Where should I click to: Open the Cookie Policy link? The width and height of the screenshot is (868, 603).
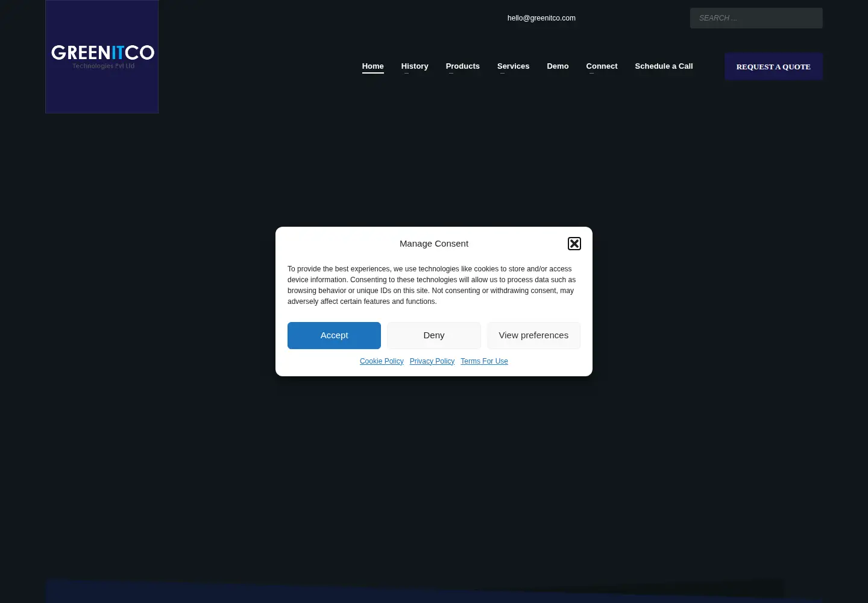pyautogui.click(x=382, y=361)
